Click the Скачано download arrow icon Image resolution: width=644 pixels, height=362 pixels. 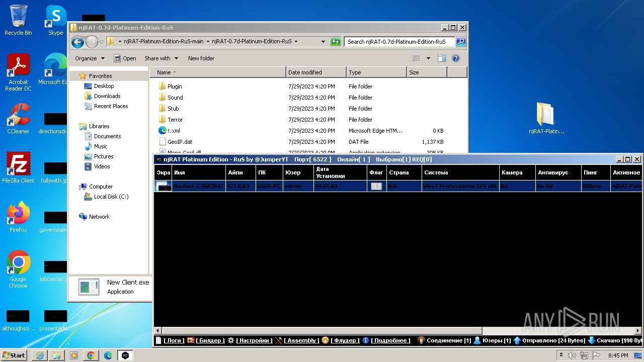coord(591,340)
